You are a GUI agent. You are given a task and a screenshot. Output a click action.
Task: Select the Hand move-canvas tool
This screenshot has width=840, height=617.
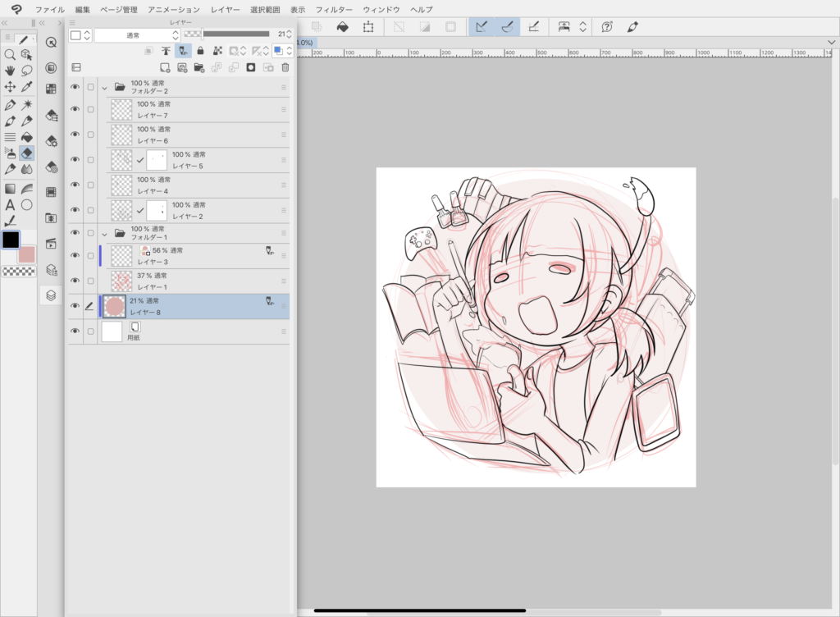pyautogui.click(x=10, y=71)
